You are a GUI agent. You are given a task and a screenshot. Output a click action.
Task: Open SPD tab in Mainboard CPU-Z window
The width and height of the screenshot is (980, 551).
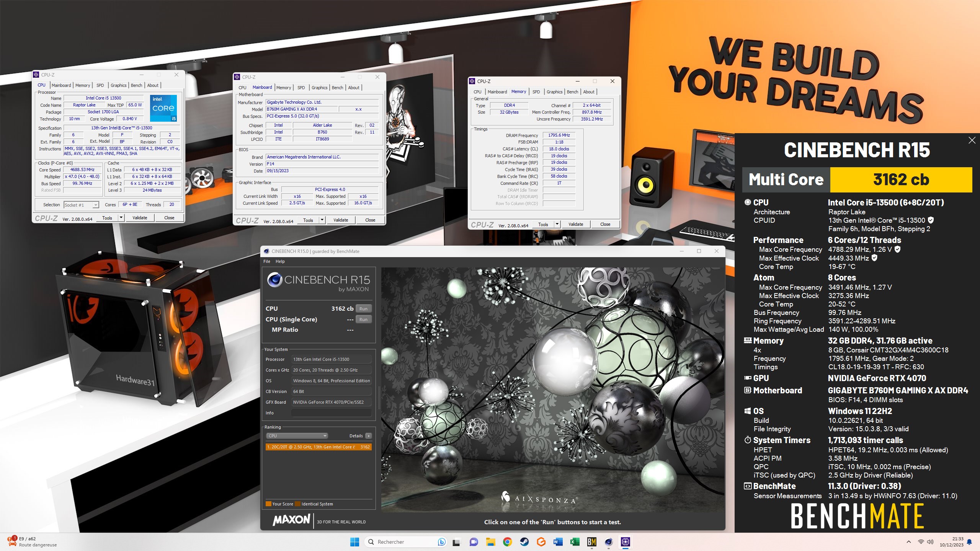click(x=301, y=88)
